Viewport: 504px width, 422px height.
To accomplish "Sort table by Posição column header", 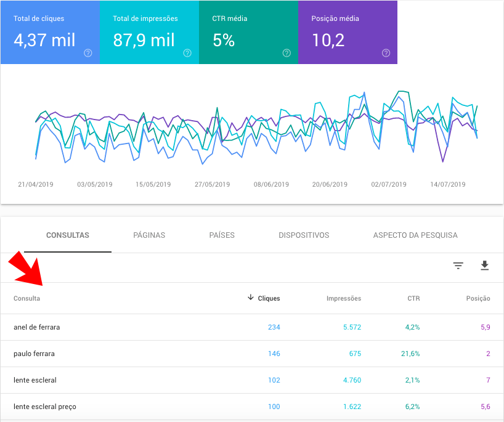I will (x=478, y=298).
